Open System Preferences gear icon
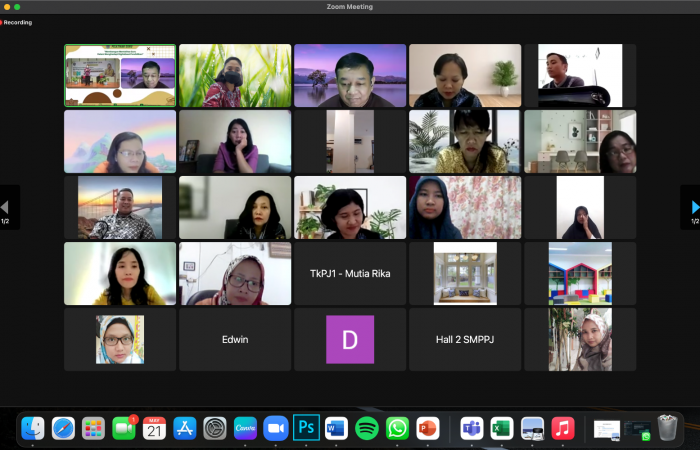Viewport: 700px width, 450px height. [x=215, y=429]
